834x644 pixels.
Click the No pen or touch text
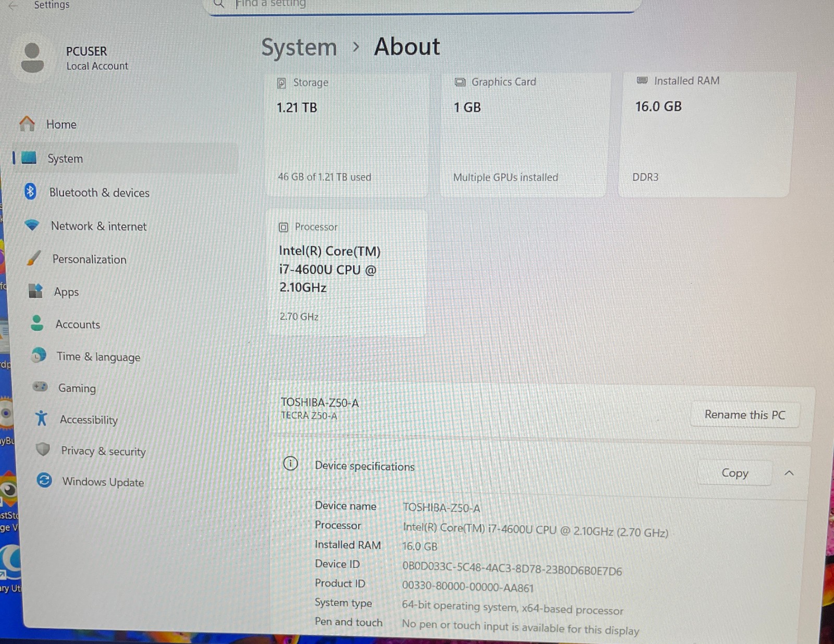tap(520, 627)
